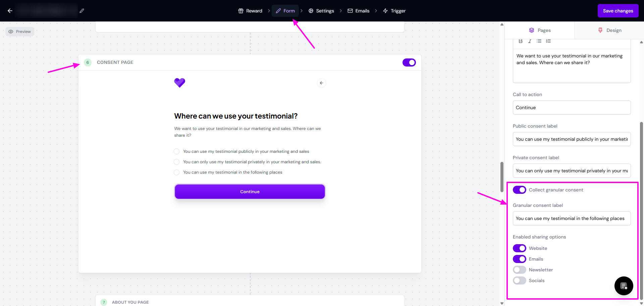Click the Preview button
Screen dimensions: 644x306
[20, 32]
